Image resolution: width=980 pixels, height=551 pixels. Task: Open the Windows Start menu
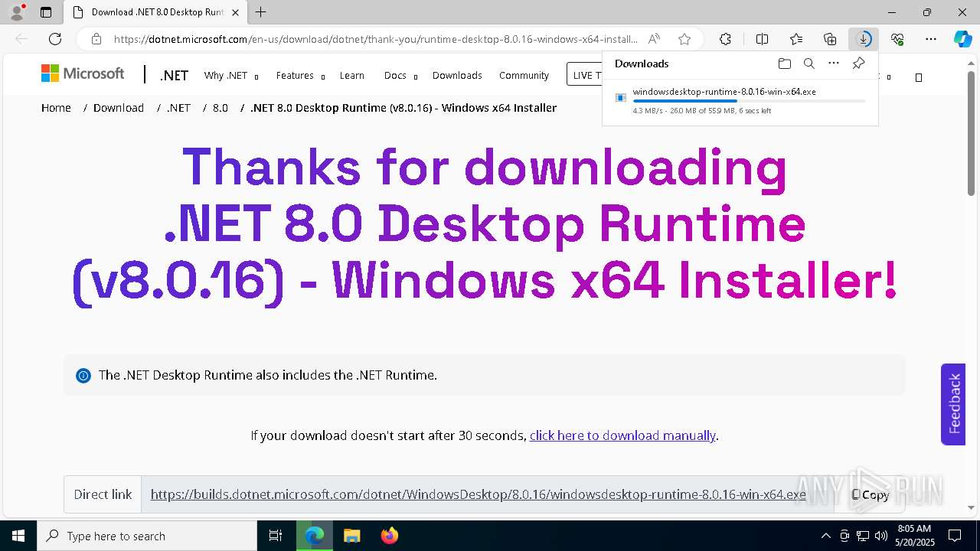[18, 536]
